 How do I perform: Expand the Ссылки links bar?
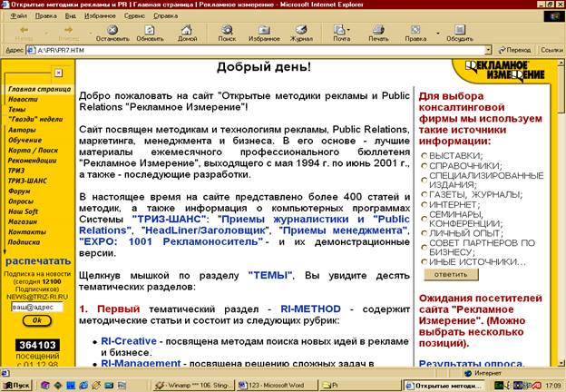tap(550, 50)
